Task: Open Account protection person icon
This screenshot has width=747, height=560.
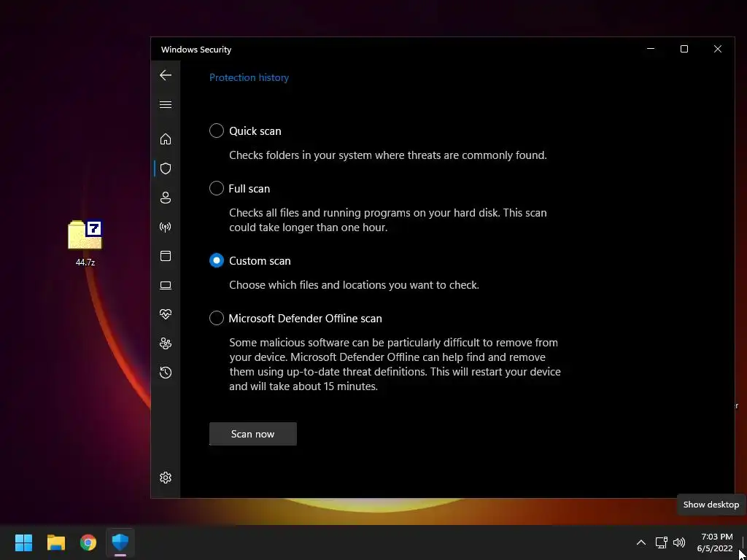Action: [166, 198]
